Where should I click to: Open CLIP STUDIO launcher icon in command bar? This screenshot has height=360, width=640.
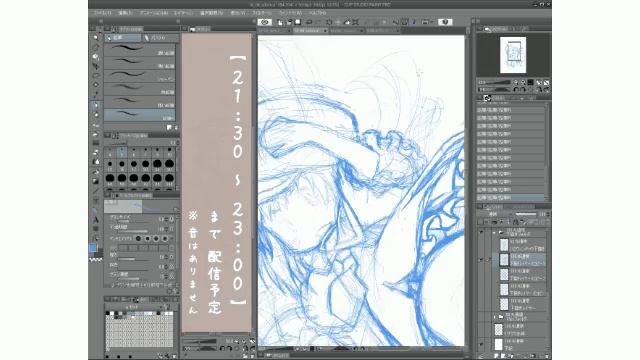(x=264, y=22)
